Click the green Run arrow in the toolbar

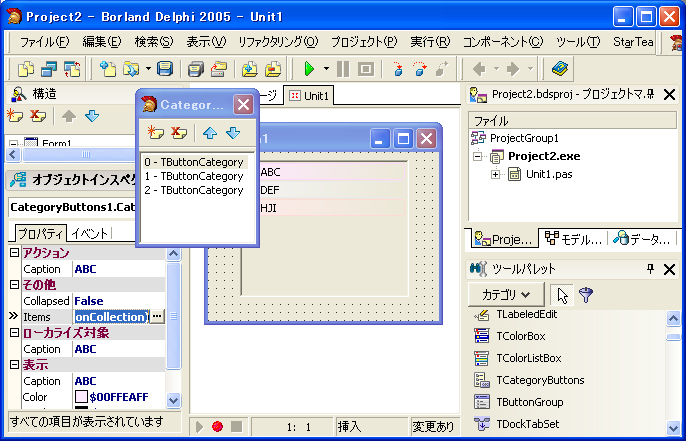click(x=309, y=69)
